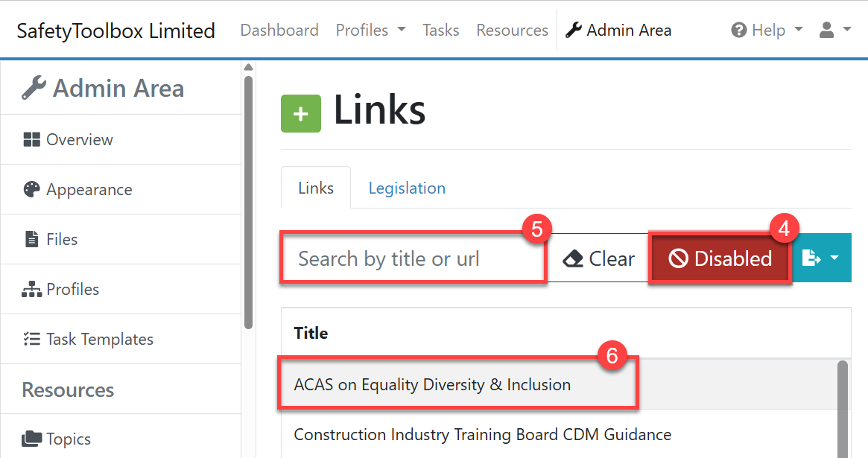
Task: Click the Topics folder icon
Action: pyautogui.click(x=31, y=439)
